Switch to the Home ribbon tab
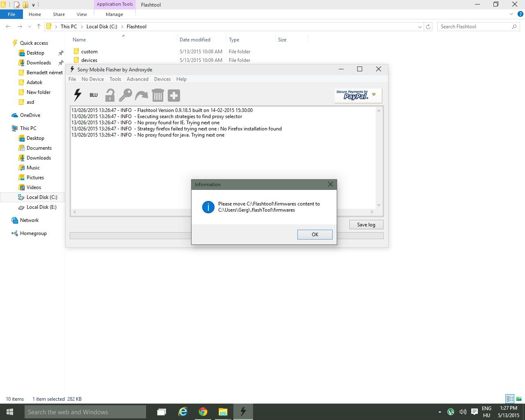The height and width of the screenshot is (420, 525). click(x=35, y=14)
